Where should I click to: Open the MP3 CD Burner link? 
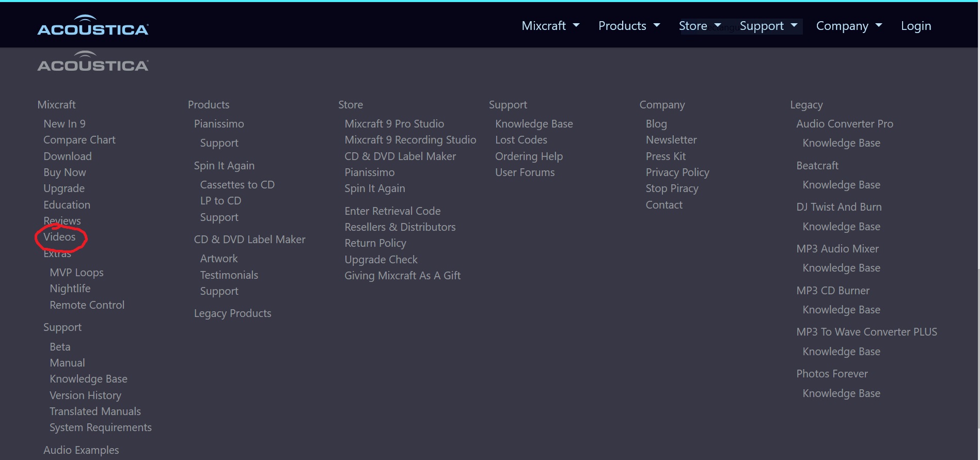point(833,291)
